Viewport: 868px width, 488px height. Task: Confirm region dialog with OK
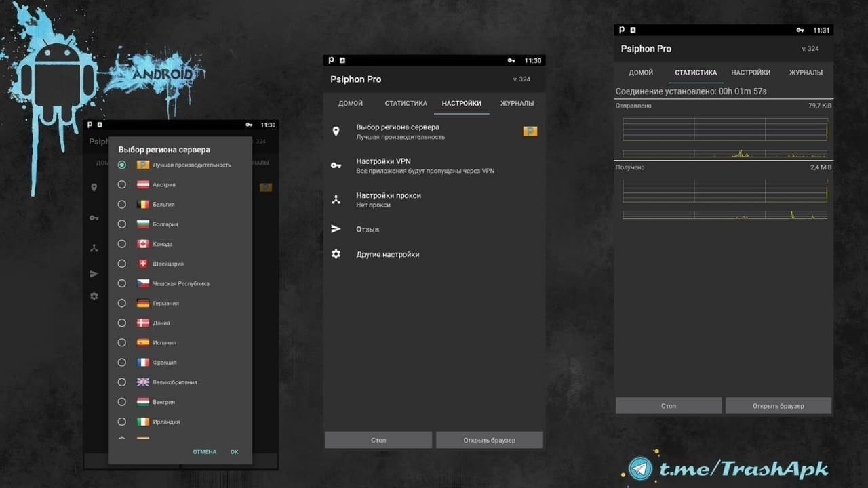235,452
